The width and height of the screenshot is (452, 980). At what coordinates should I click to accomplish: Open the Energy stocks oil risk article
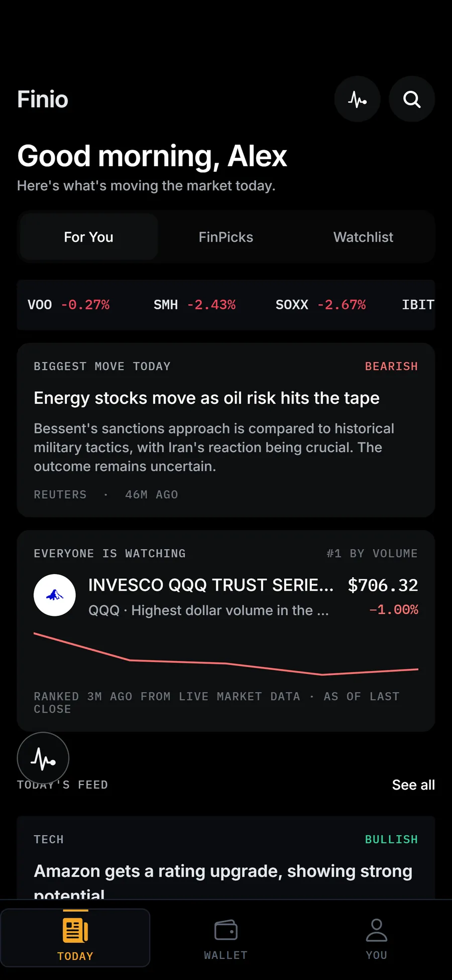[x=226, y=430]
